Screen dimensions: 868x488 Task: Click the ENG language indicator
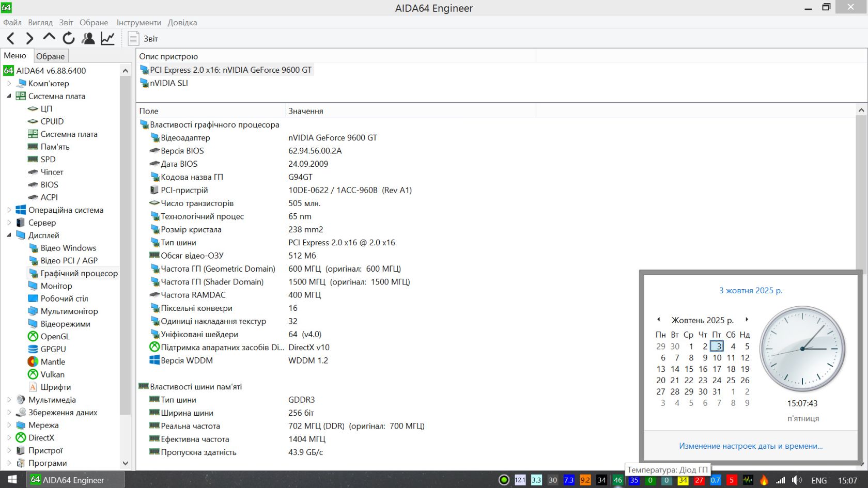pyautogui.click(x=819, y=480)
